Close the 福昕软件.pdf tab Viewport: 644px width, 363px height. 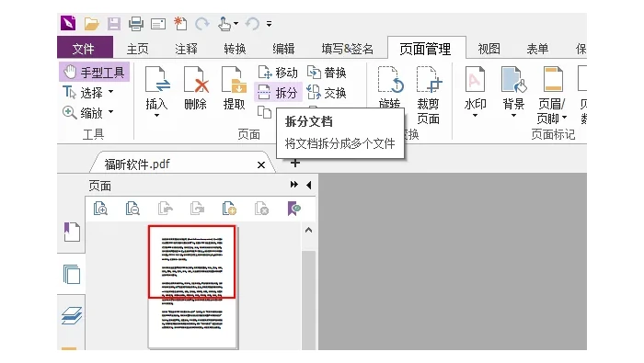260,164
